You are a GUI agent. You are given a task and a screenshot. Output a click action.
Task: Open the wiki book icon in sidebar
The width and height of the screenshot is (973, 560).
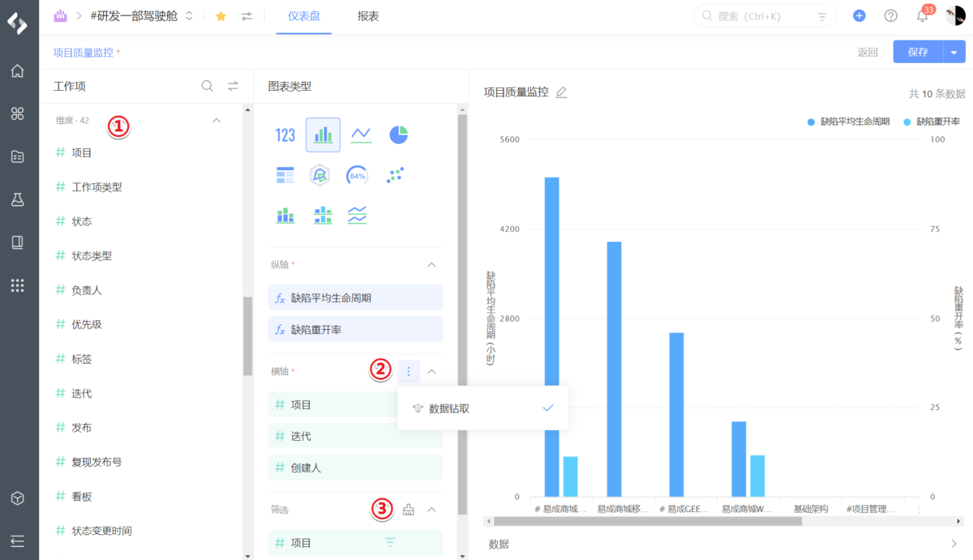point(18,242)
